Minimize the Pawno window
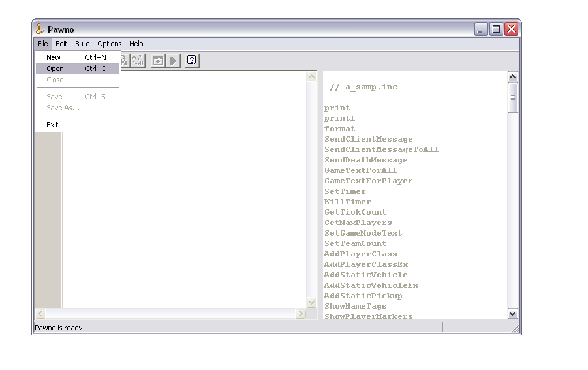This screenshot has width=588, height=370. [x=481, y=29]
